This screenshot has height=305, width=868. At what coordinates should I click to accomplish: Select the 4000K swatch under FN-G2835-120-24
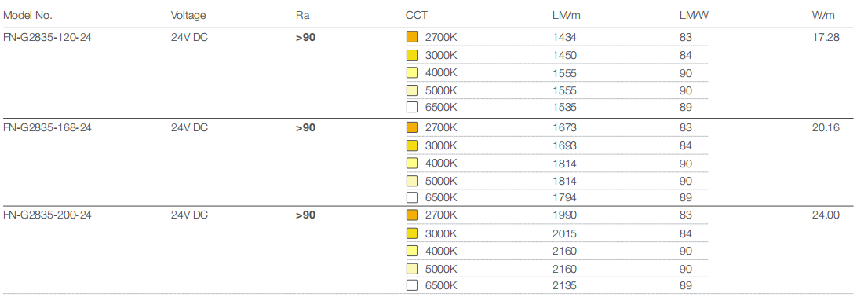pos(411,73)
